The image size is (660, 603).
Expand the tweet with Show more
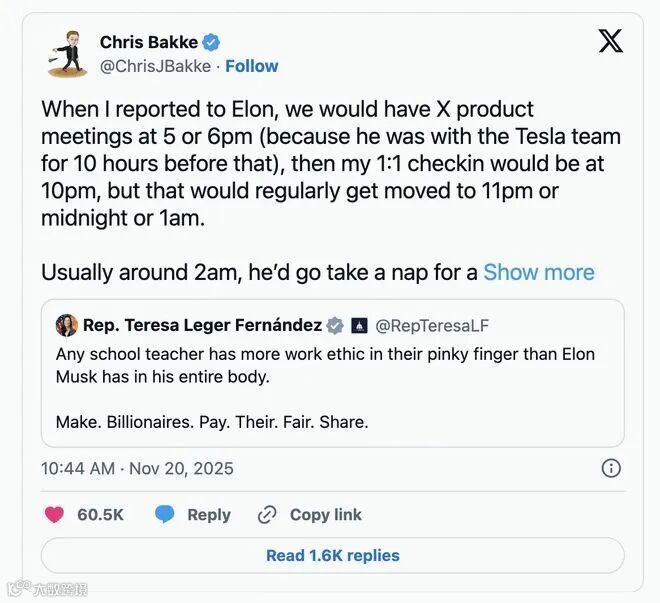coord(538,272)
